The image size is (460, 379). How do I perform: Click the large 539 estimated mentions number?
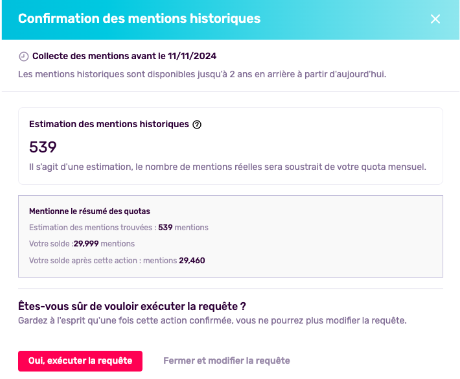43,147
